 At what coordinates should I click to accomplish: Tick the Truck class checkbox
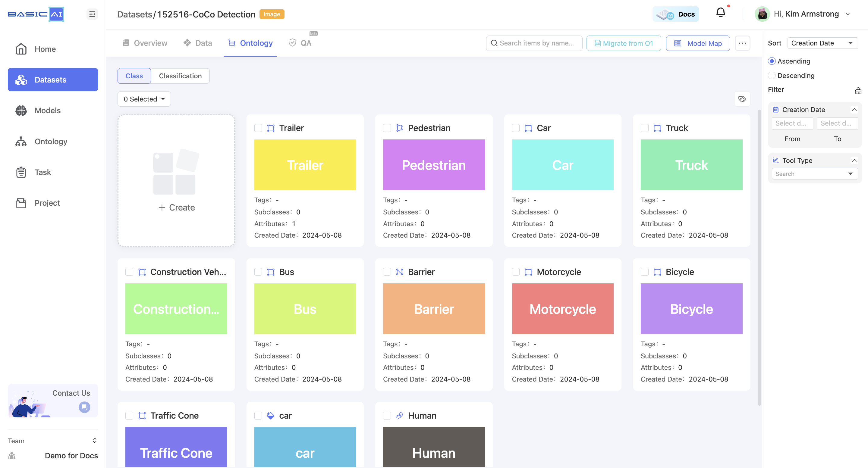pos(645,128)
